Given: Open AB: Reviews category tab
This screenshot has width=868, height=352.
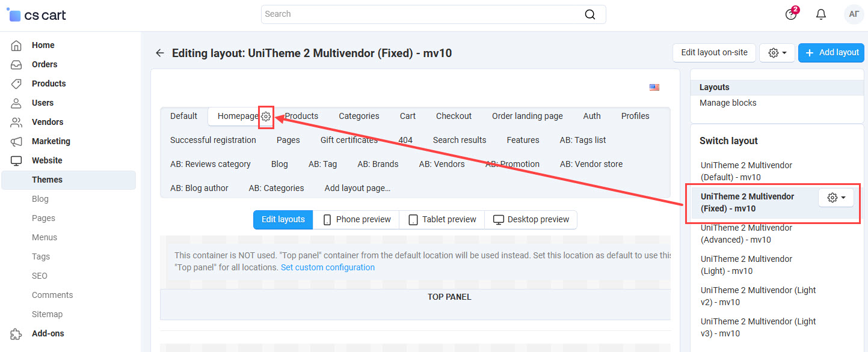Looking at the screenshot, I should coord(211,164).
